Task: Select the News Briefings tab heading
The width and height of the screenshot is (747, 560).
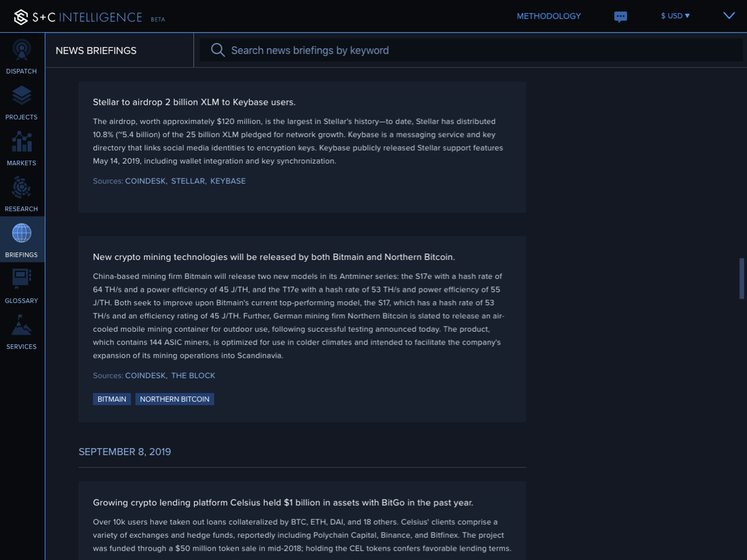Action: (x=96, y=51)
